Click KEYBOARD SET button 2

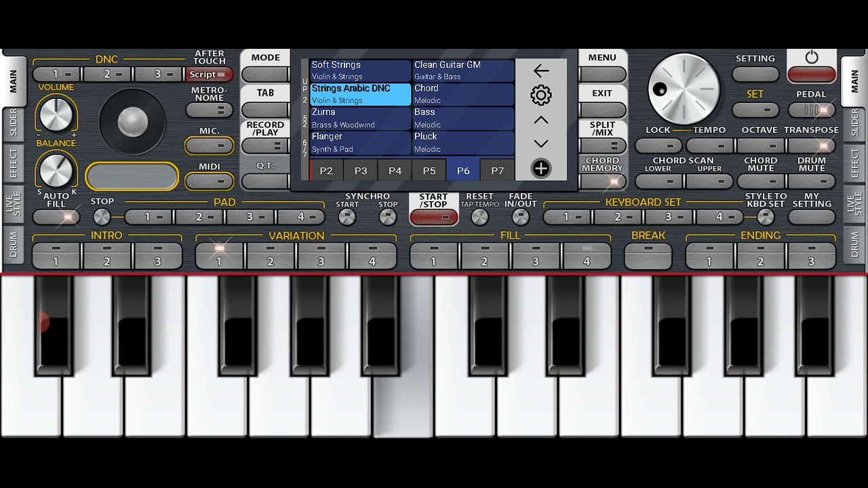click(618, 218)
